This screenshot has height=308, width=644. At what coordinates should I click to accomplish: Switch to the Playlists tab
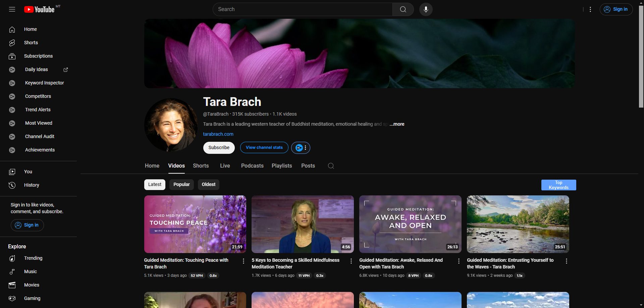coord(282,166)
